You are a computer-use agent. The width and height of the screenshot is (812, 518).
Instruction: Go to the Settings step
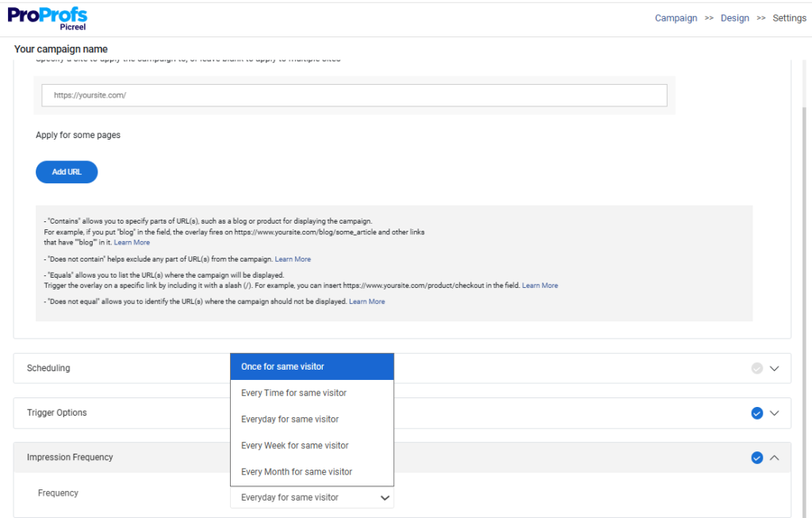pyautogui.click(x=789, y=17)
